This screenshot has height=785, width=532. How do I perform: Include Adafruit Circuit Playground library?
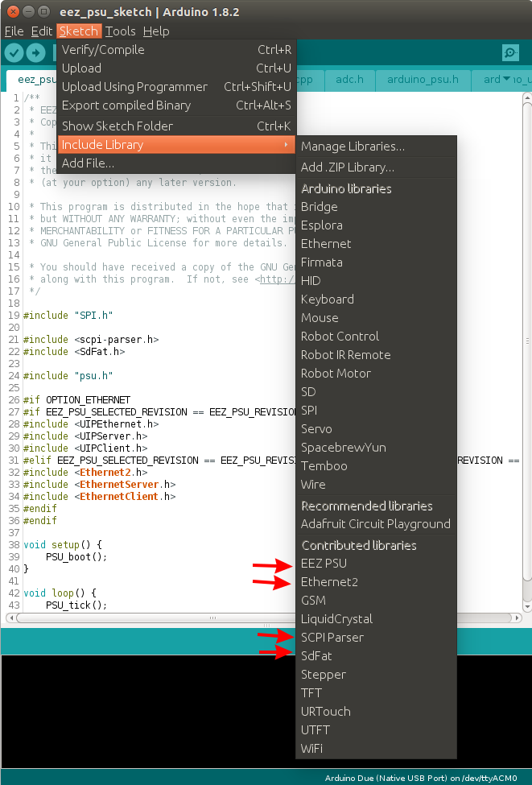(377, 524)
